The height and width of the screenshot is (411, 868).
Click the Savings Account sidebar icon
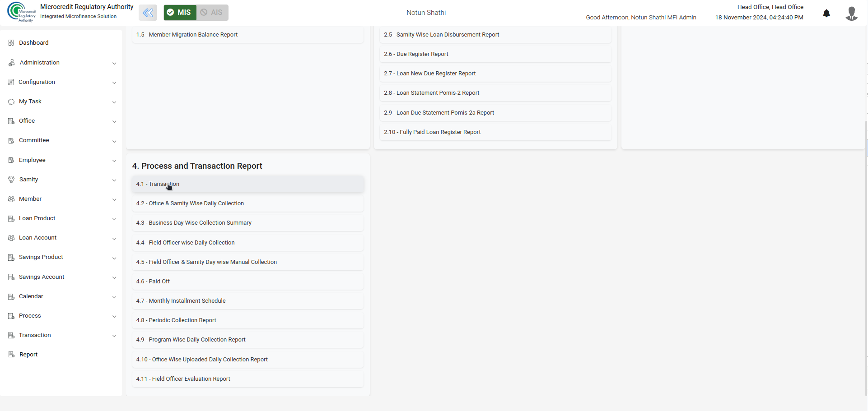pyautogui.click(x=11, y=277)
